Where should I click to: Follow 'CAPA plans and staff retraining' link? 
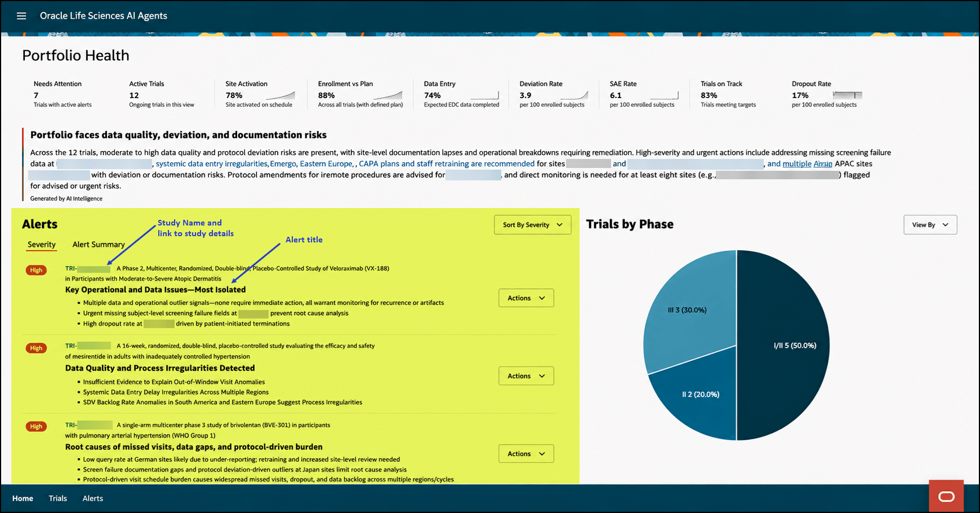(447, 164)
